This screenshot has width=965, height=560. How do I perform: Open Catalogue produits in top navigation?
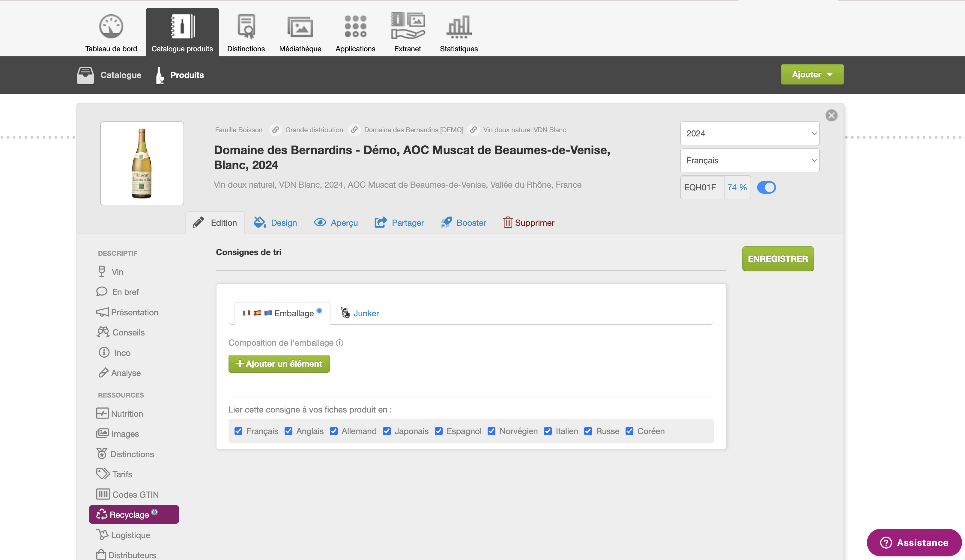tap(182, 32)
